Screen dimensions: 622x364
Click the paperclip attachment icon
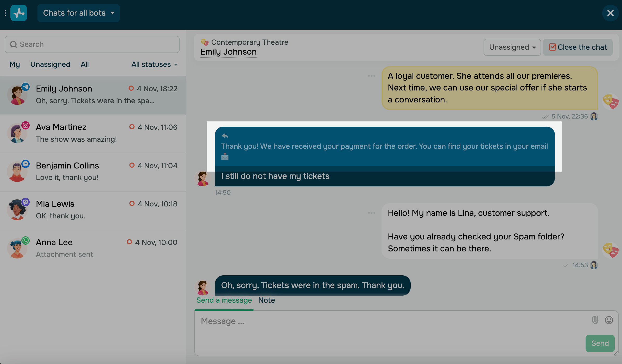click(x=595, y=320)
